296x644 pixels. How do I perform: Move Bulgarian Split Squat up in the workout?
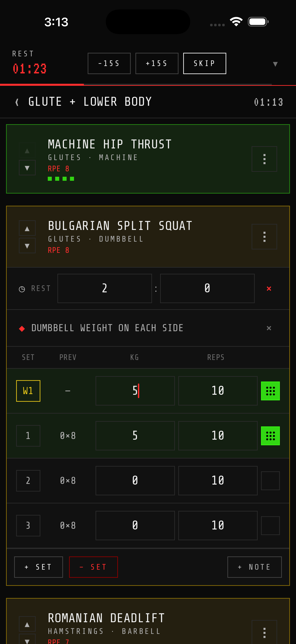(x=27, y=228)
